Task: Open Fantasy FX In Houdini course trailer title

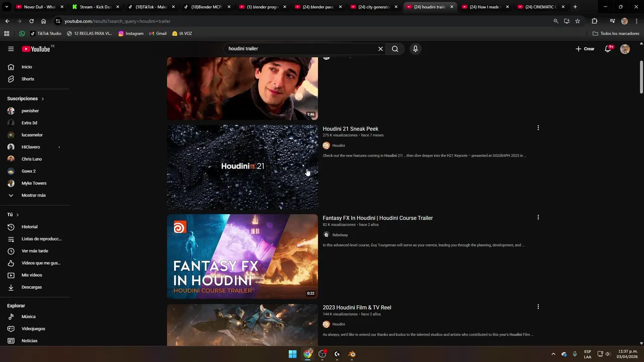Action: coord(377,218)
